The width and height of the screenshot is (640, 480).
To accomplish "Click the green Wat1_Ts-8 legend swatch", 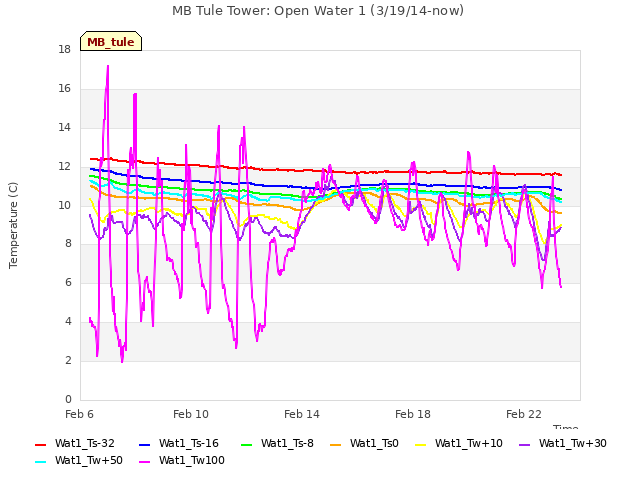I will tap(247, 444).
